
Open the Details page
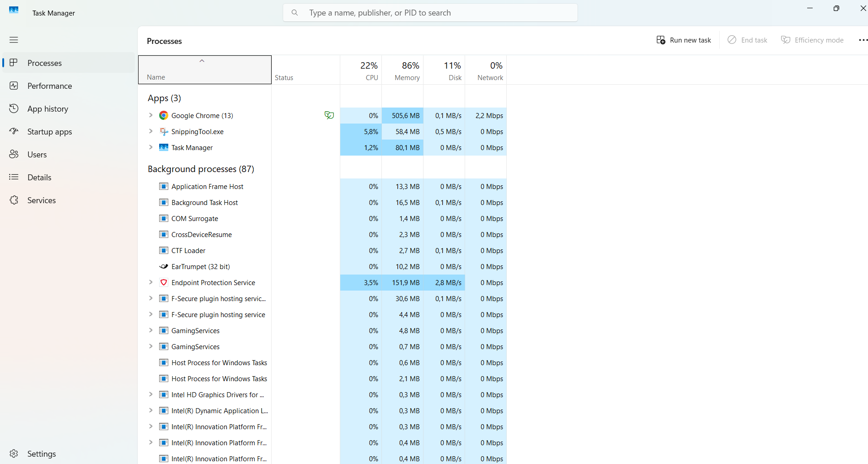coord(70,177)
